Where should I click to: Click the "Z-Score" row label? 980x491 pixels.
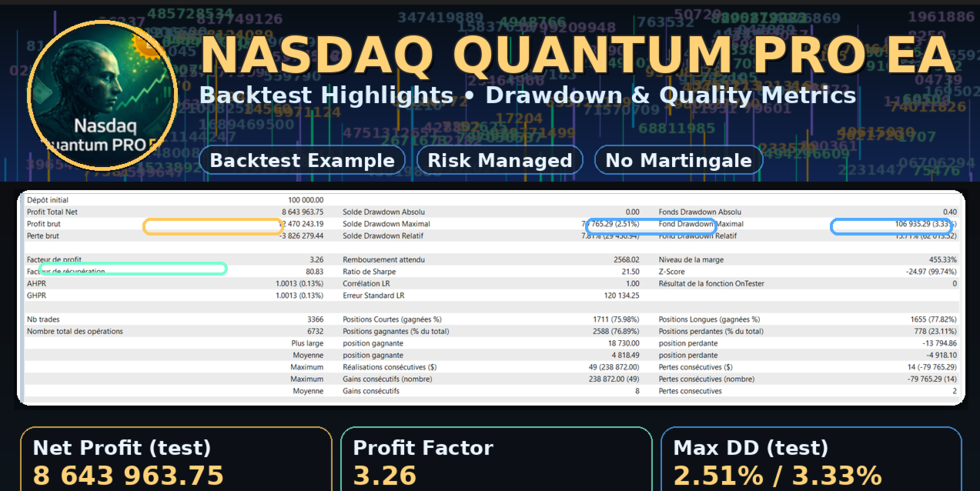[x=672, y=272]
